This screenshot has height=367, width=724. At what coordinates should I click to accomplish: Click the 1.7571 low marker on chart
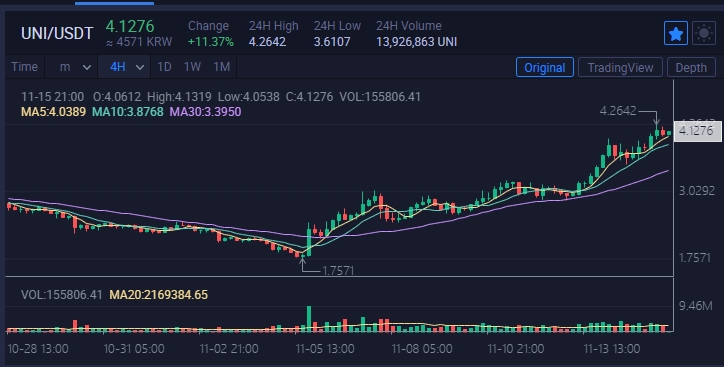[x=338, y=271]
